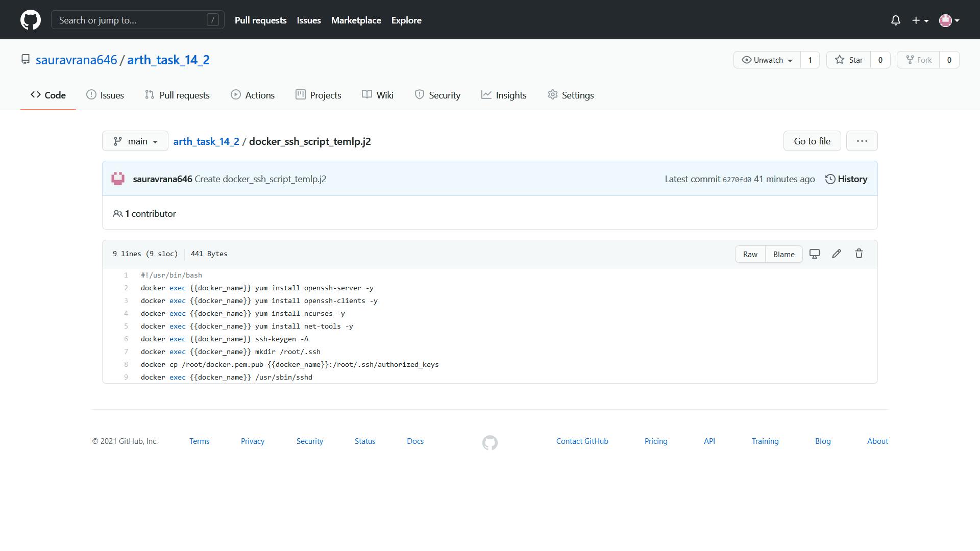View the stargazers count next to Star

click(880, 60)
